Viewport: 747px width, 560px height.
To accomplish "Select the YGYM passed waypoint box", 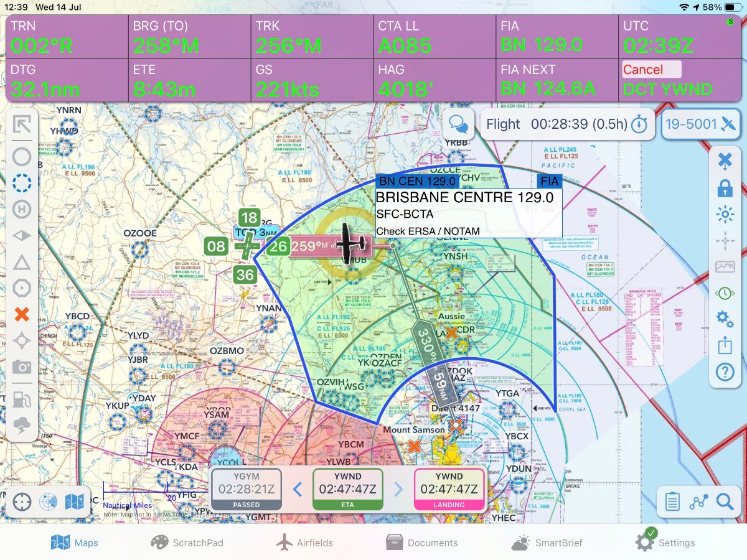I will [x=247, y=489].
